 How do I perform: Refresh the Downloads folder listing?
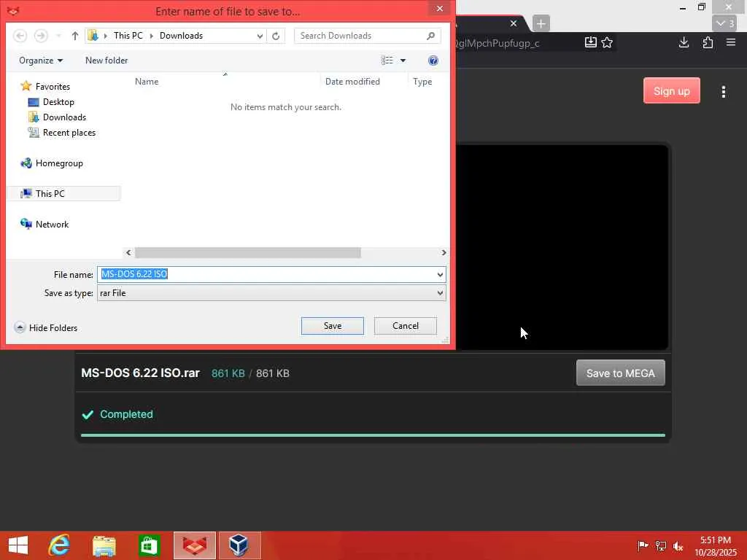275,36
